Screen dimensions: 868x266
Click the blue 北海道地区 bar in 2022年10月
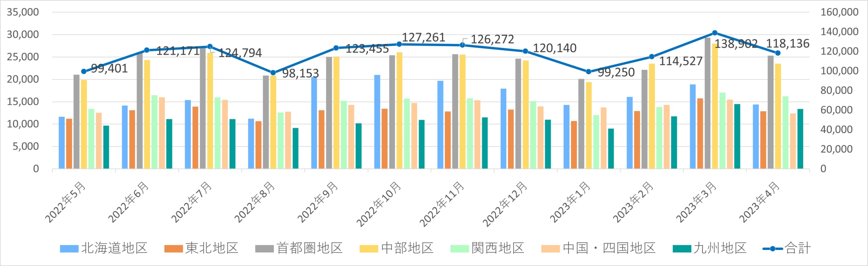[377, 121]
